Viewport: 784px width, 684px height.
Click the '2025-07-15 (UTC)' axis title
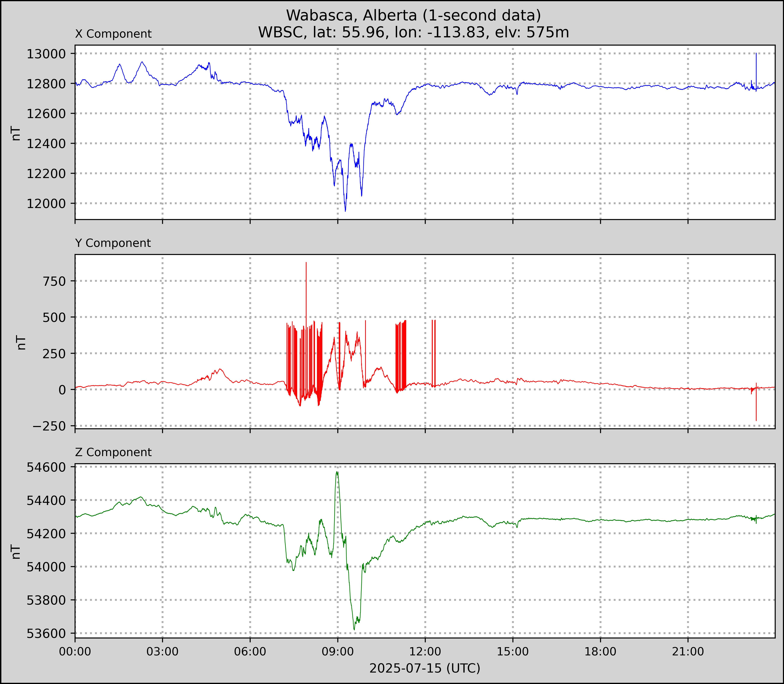coord(425,668)
